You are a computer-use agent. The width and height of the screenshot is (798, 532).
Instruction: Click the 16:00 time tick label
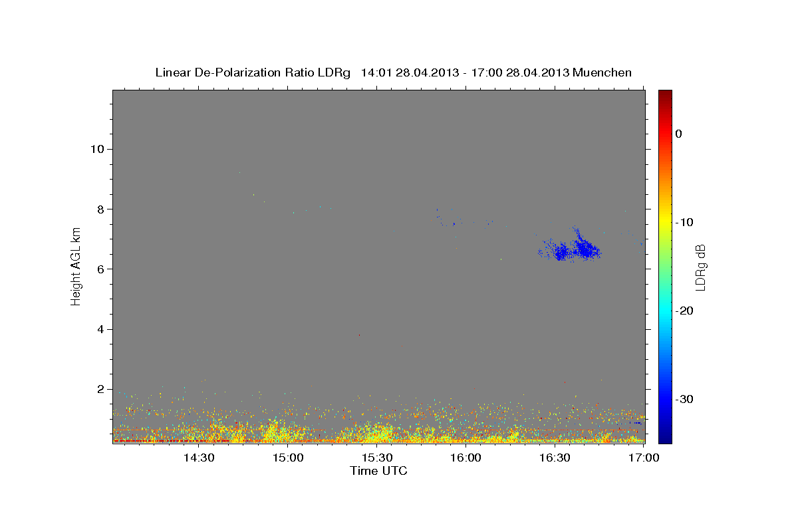tap(466, 458)
